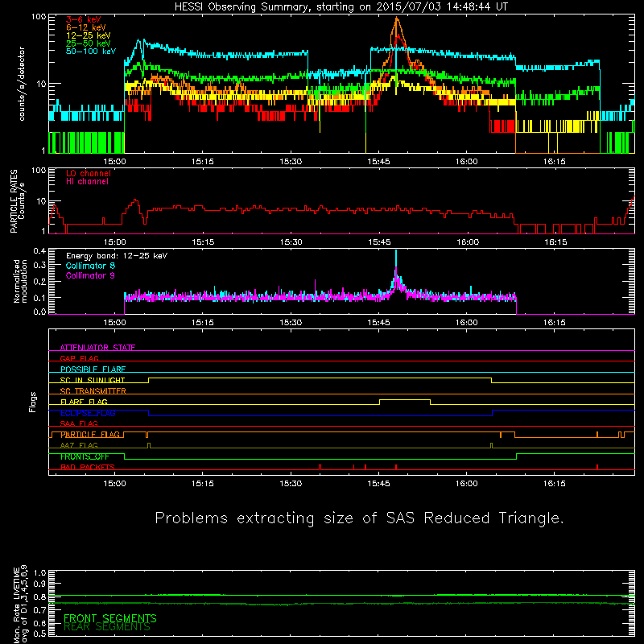This screenshot has width=644, height=644.
Task: Select the yellow 12-25 keV legend entry
Action: [x=89, y=35]
